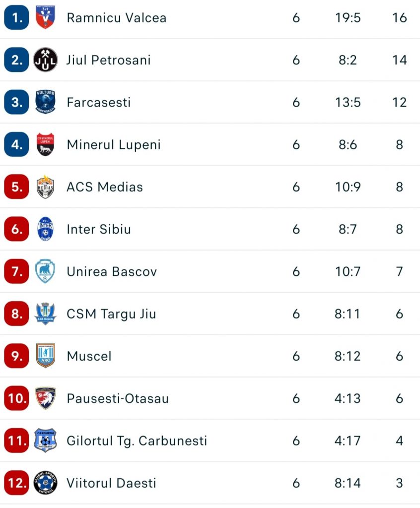
Task: Tap the Inter Sibiu blue badge
Action: coord(45,229)
